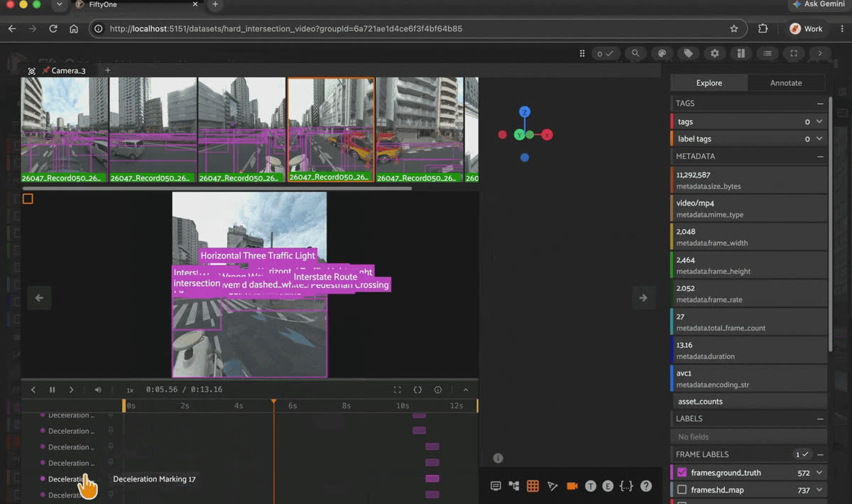Collapse the METADATA section

[x=820, y=156]
